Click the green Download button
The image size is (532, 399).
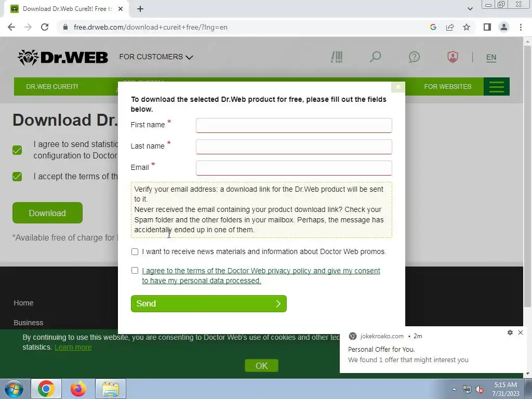(47, 213)
